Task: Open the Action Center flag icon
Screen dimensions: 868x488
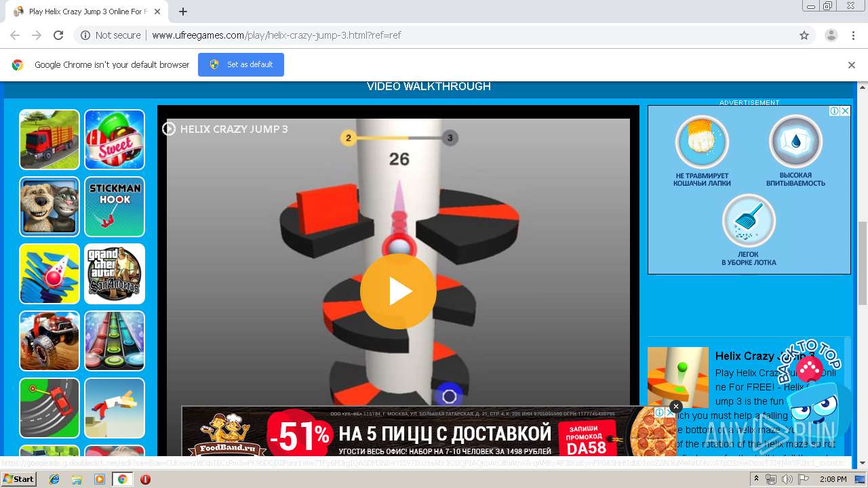Action: click(803, 479)
